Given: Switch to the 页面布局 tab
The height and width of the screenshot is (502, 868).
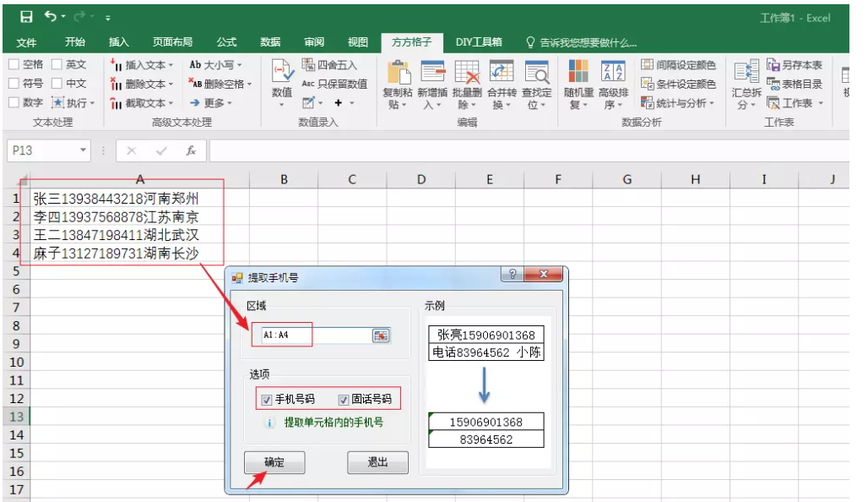Looking at the screenshot, I should tap(173, 42).
